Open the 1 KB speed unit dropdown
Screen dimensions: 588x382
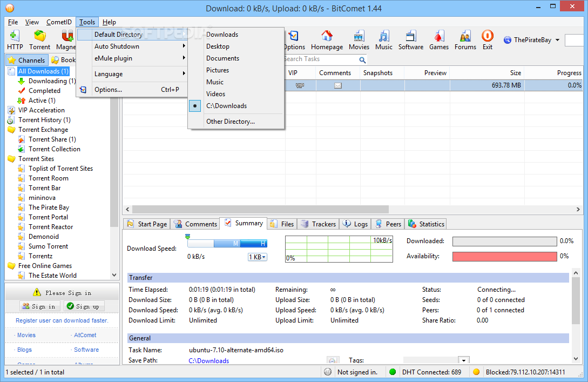257,257
